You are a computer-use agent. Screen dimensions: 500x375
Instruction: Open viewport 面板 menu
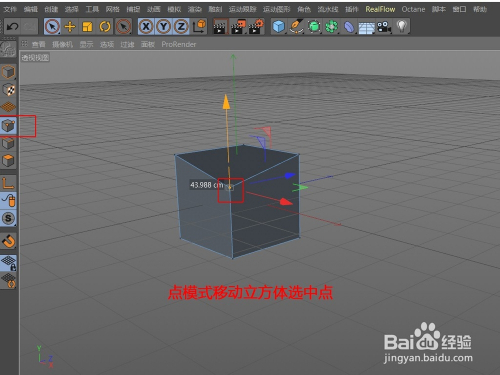coord(148,44)
